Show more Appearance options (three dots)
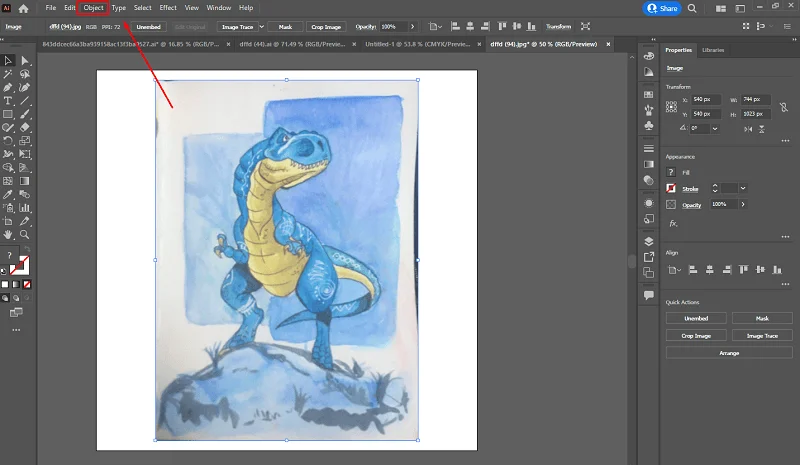Image resolution: width=800 pixels, height=465 pixels. click(x=785, y=237)
